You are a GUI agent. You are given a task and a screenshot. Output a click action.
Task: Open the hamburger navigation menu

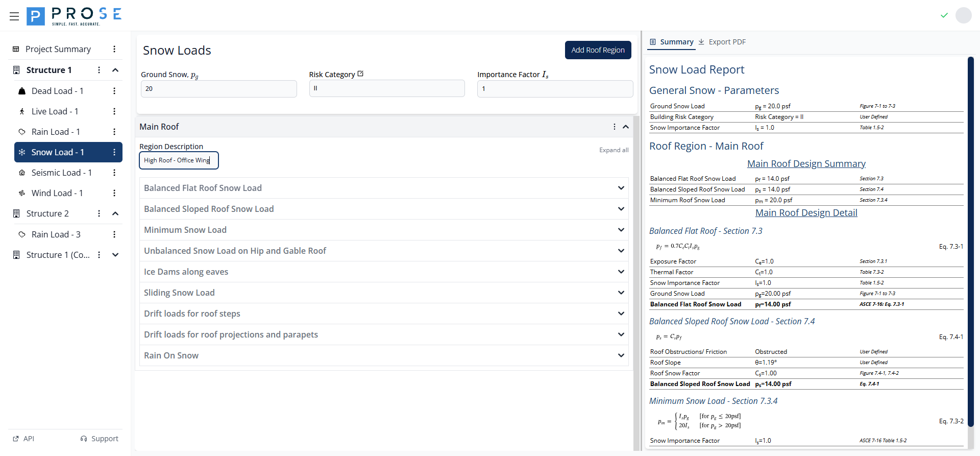14,16
